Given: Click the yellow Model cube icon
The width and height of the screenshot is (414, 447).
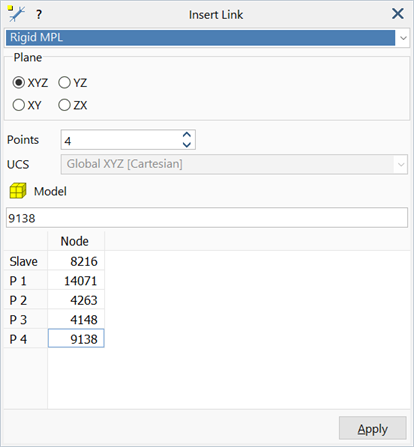Looking at the screenshot, I should coord(18,191).
